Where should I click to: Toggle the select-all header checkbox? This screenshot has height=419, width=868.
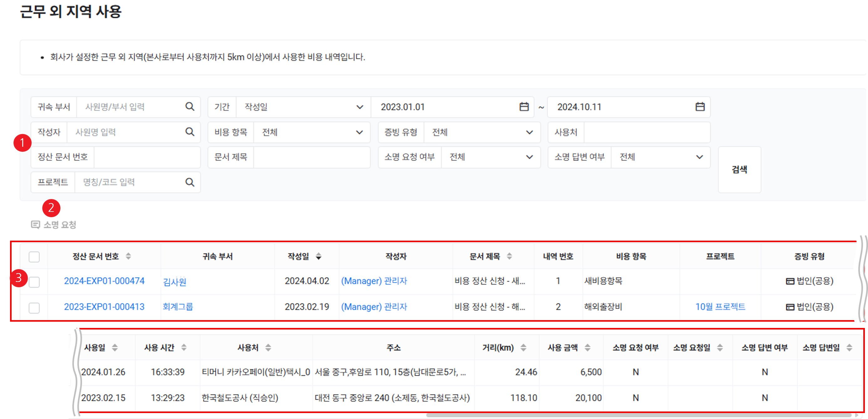point(34,257)
